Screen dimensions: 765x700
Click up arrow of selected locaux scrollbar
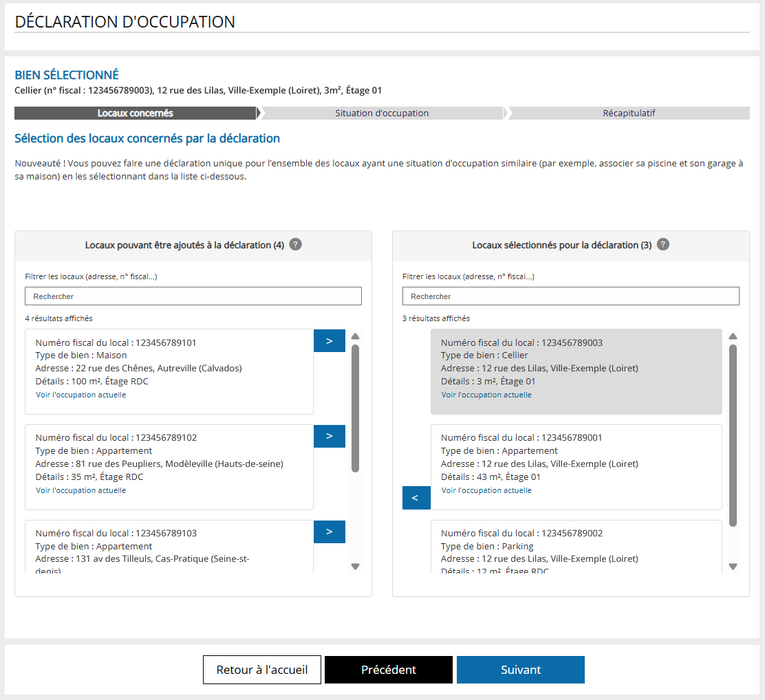coord(733,336)
